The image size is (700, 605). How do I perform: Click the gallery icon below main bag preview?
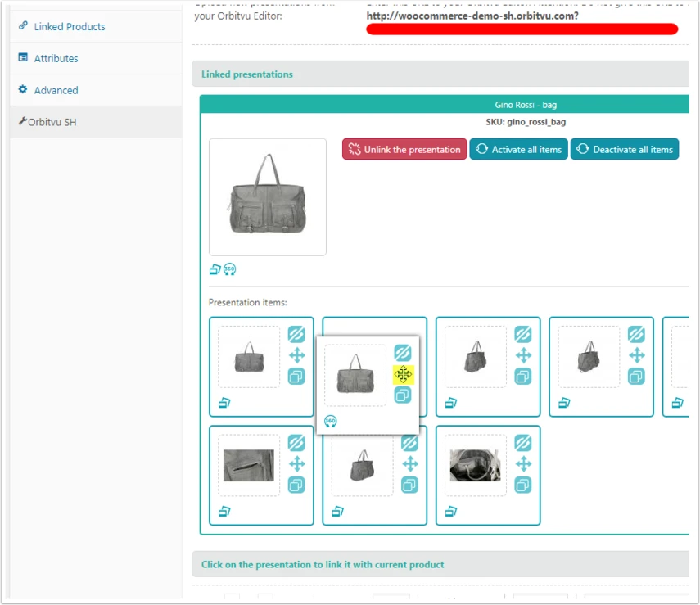click(215, 269)
